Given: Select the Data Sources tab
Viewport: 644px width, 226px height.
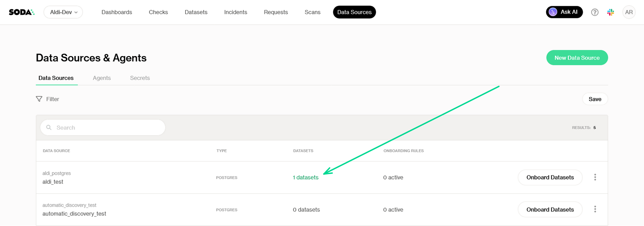Looking at the screenshot, I should (x=56, y=78).
